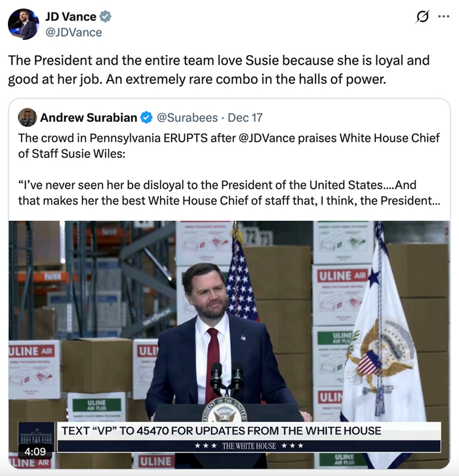Click the main tweet text about Susie
The image size is (459, 476).
point(218,69)
